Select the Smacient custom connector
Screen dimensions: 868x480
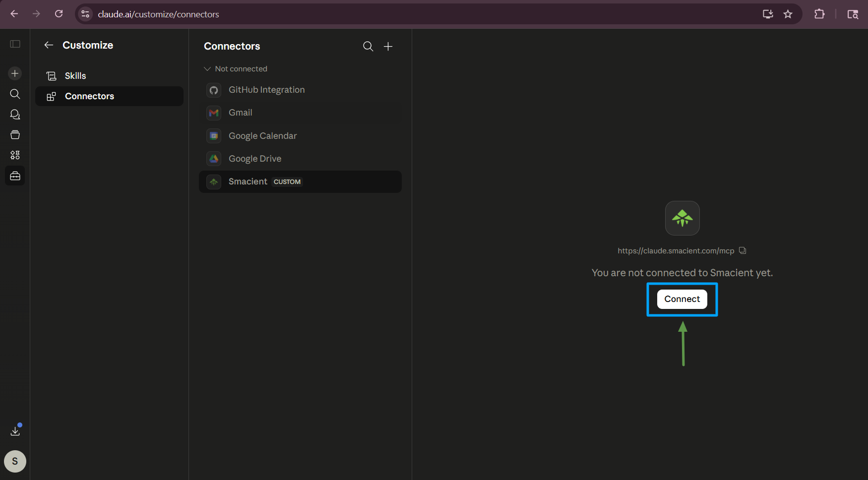pos(300,182)
